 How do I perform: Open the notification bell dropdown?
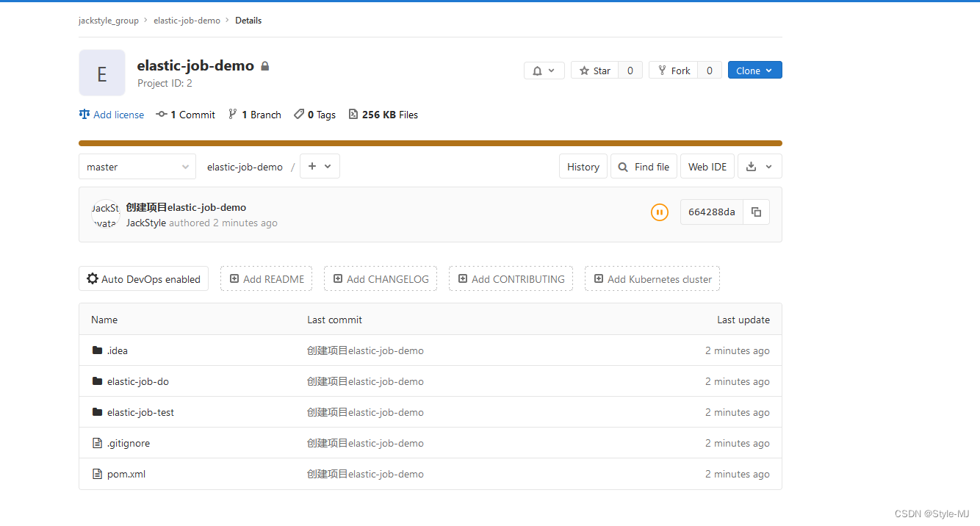pyautogui.click(x=544, y=71)
